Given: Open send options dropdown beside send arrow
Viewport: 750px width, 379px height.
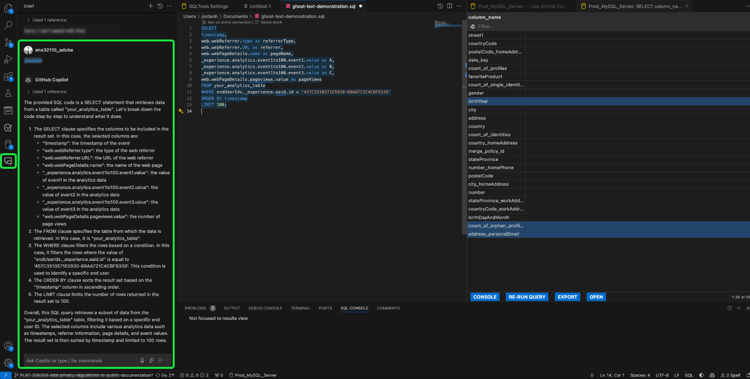Looking at the screenshot, I should pos(166,360).
